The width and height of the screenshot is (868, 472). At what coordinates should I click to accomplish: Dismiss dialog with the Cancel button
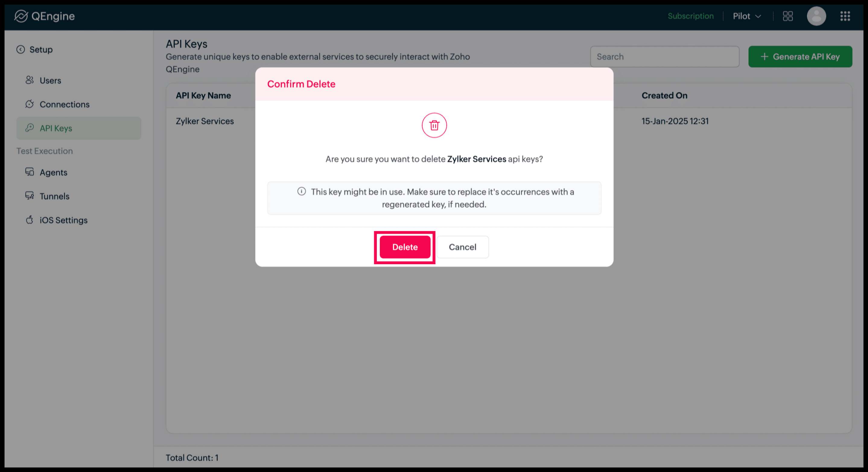pos(463,247)
